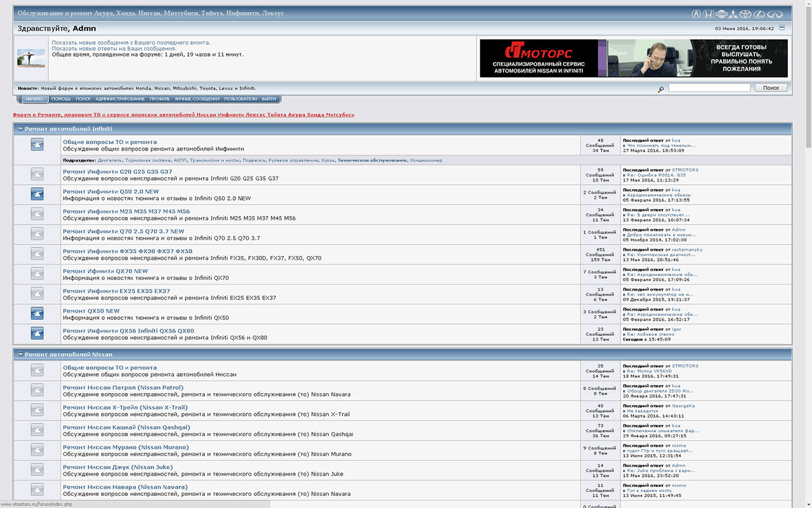
Task: Open the Ремонт Ниссан Кашкай (Nissan Qashqai) board
Action: pos(126,427)
